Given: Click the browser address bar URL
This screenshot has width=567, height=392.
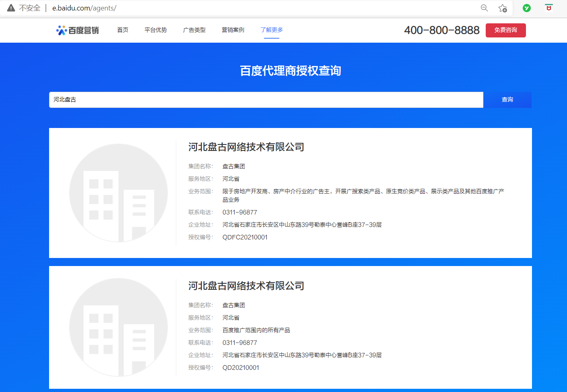Looking at the screenshot, I should [x=84, y=8].
